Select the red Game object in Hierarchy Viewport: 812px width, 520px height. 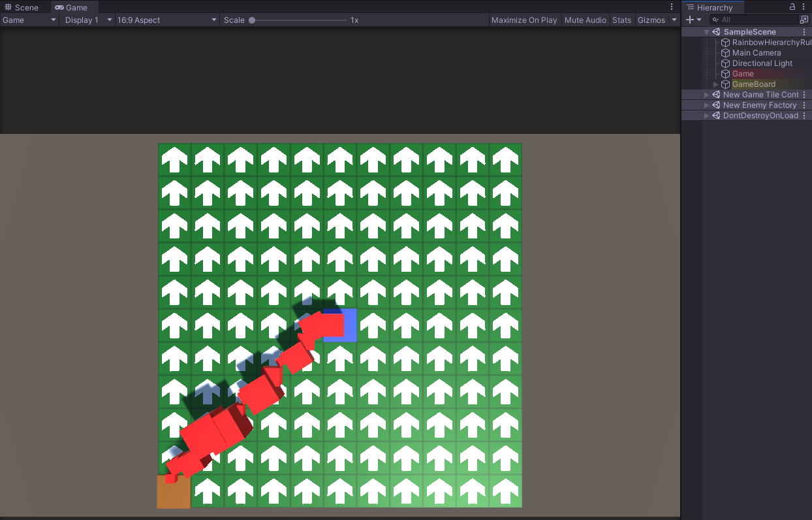pos(743,74)
